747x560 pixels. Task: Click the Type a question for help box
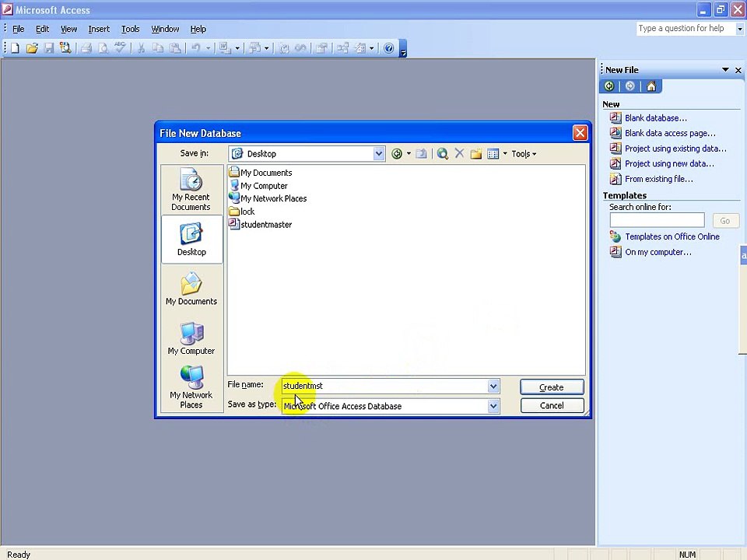pos(686,29)
